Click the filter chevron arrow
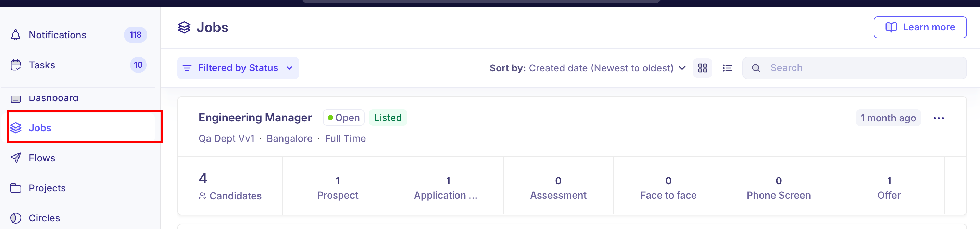 point(289,68)
